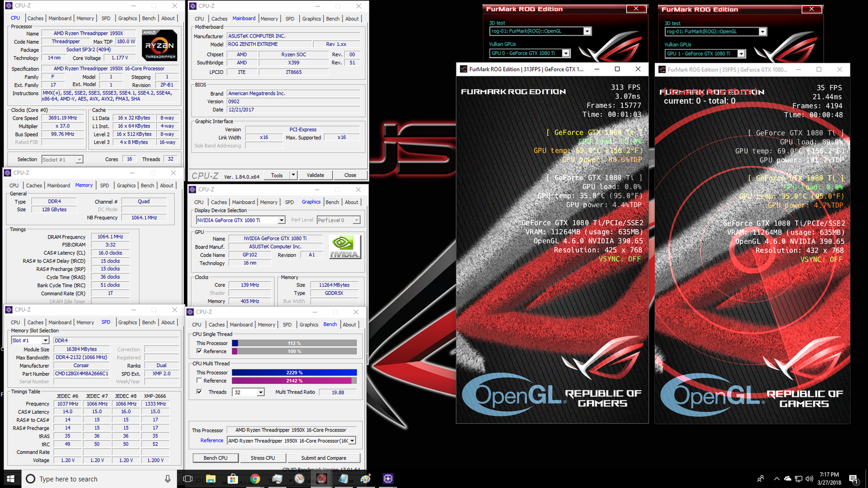Open the network status tray icon

pyautogui.click(x=799, y=479)
